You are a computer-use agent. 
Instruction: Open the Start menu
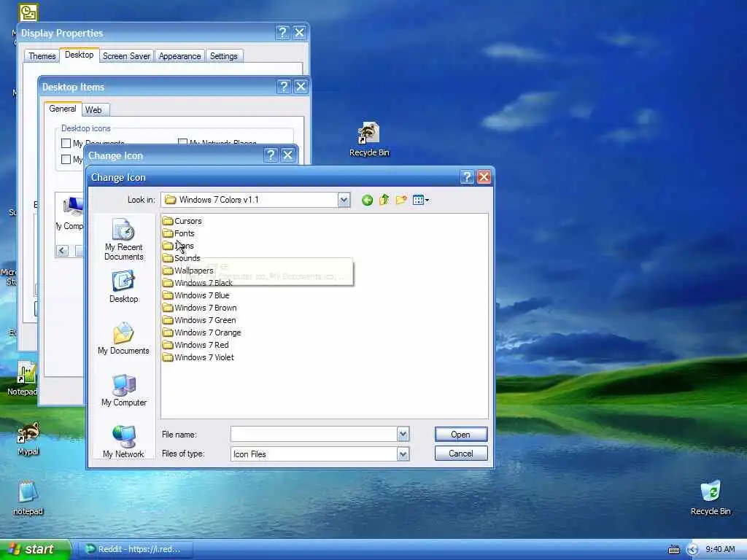click(x=35, y=549)
